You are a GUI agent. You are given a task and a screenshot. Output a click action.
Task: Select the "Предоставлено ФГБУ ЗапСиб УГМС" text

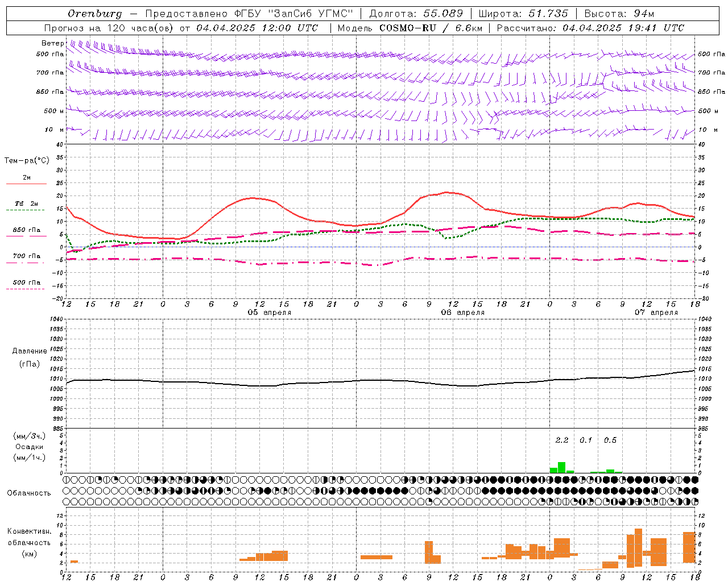point(249,14)
